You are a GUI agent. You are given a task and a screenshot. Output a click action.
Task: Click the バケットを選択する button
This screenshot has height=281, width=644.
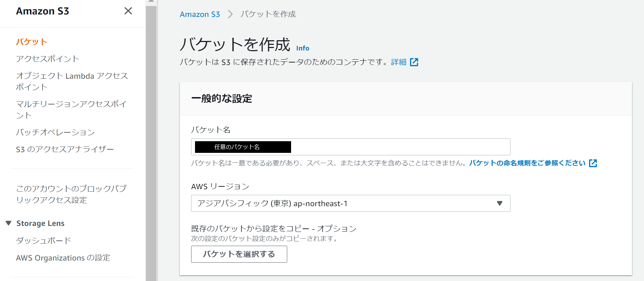tap(239, 254)
